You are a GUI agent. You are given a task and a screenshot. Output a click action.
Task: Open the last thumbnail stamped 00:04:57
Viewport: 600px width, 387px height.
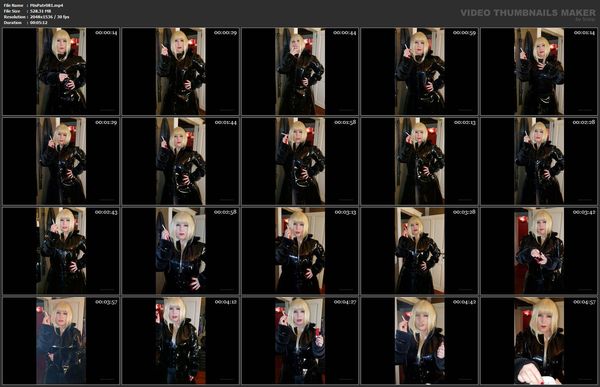(x=539, y=340)
